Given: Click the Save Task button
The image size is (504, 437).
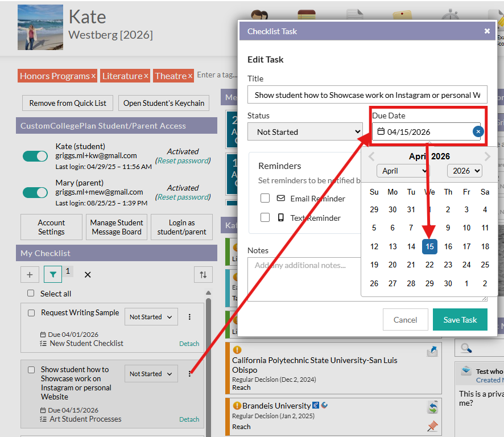Looking at the screenshot, I should (460, 320).
